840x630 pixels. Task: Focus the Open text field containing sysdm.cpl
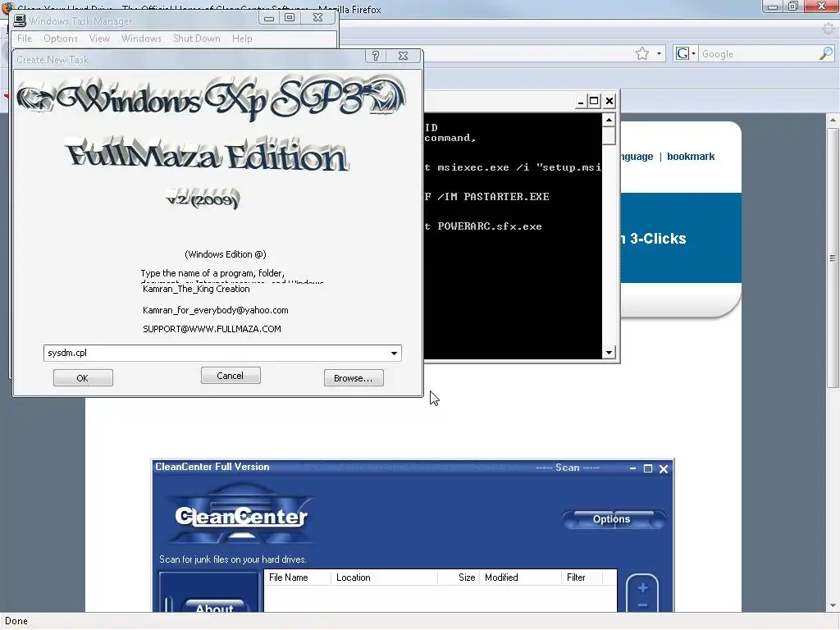tap(216, 353)
